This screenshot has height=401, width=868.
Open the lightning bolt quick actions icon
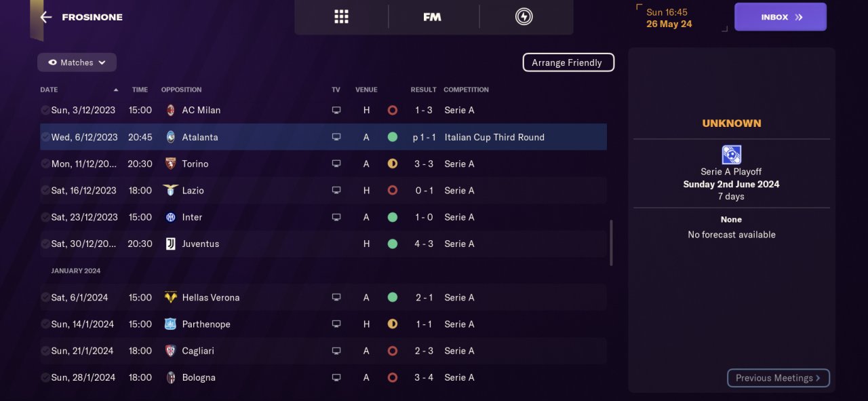pyautogui.click(x=524, y=17)
